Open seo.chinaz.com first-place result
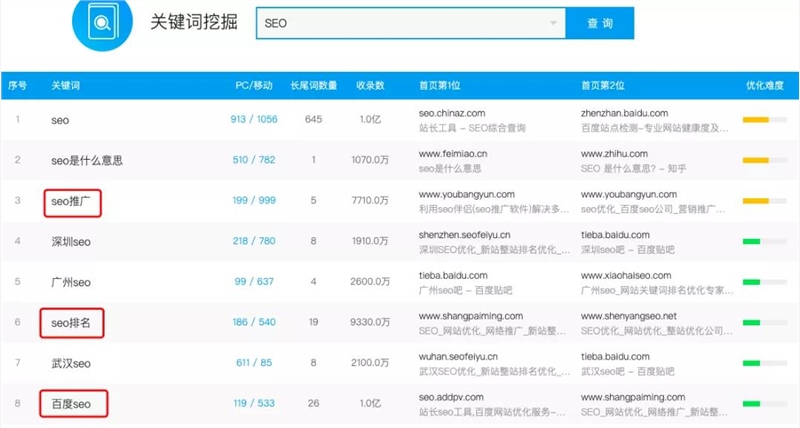This screenshot has width=800, height=428. pyautogui.click(x=452, y=113)
